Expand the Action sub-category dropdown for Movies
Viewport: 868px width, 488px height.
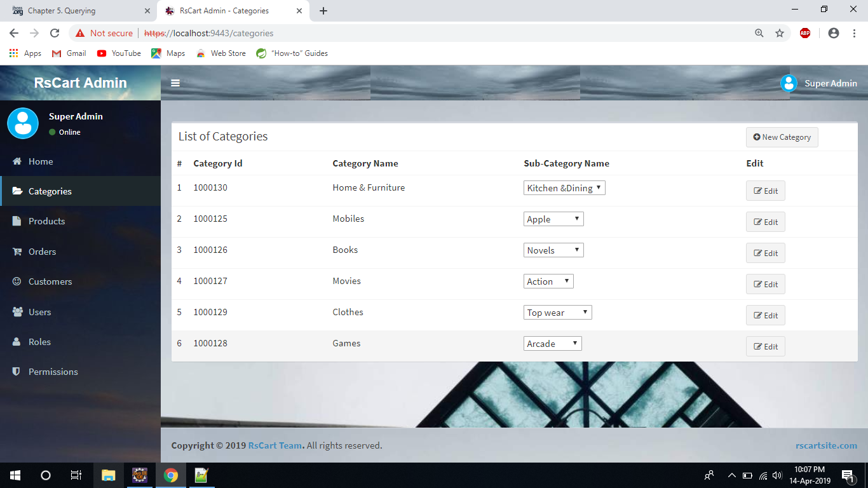tap(548, 281)
